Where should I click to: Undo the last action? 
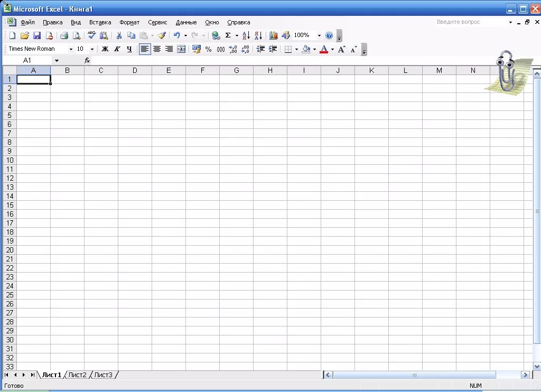(x=177, y=35)
